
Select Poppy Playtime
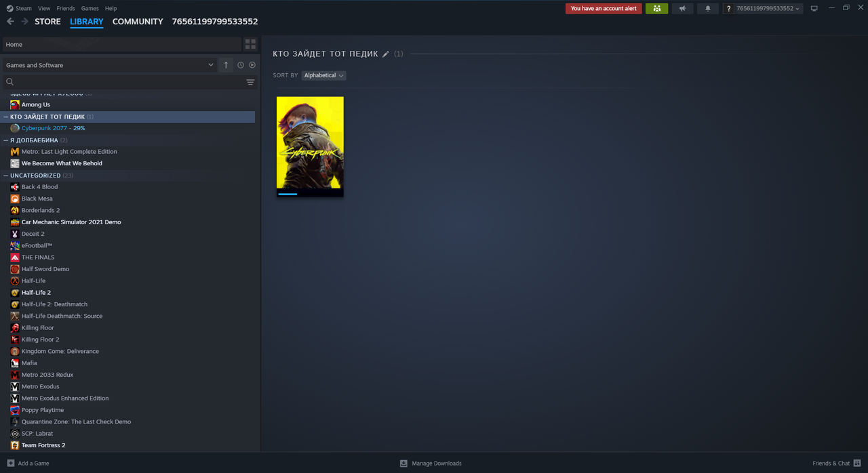(43, 410)
